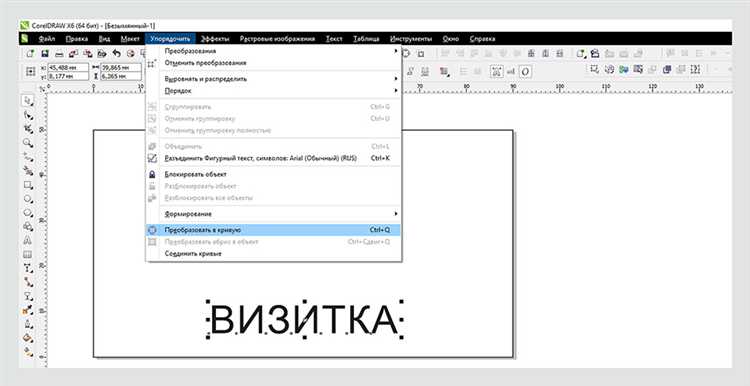Viewport: 750px width, 386px height.
Task: Select the Table tool
Action: (x=28, y=254)
